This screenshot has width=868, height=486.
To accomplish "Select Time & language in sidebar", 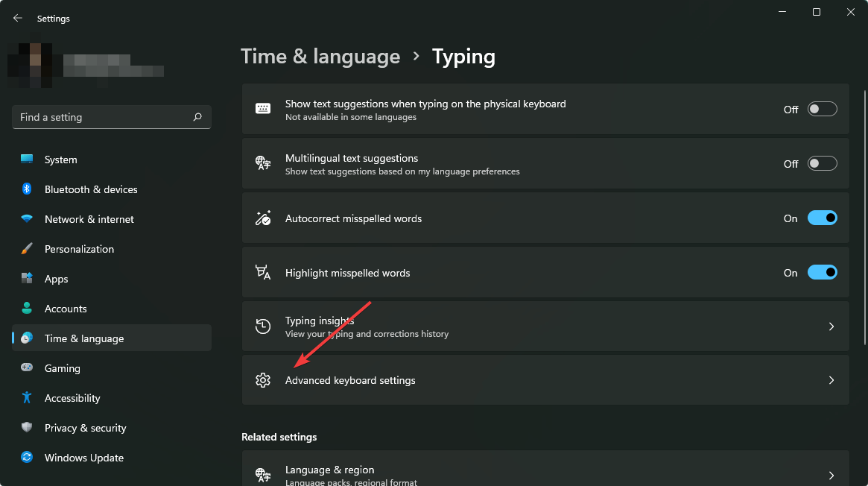I will [x=111, y=338].
